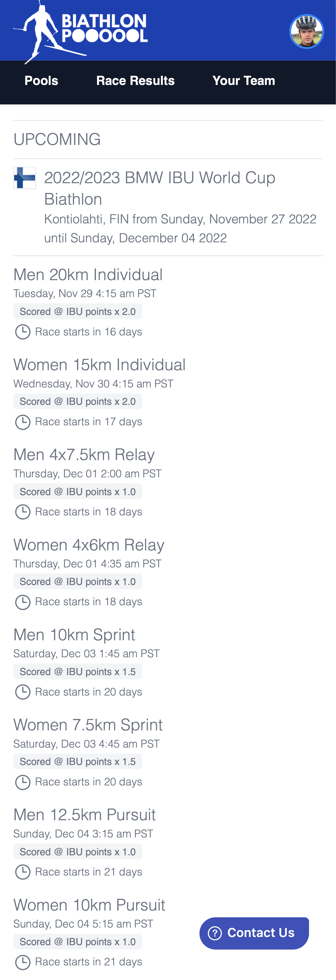Click clock icon under Men 20km Individual
This screenshot has height=980, width=336.
[x=23, y=332]
